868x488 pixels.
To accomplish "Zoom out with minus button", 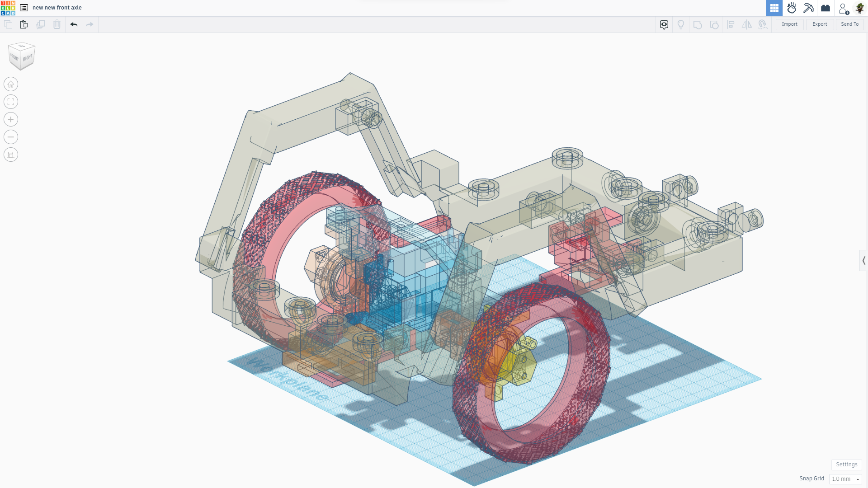I will click(11, 137).
